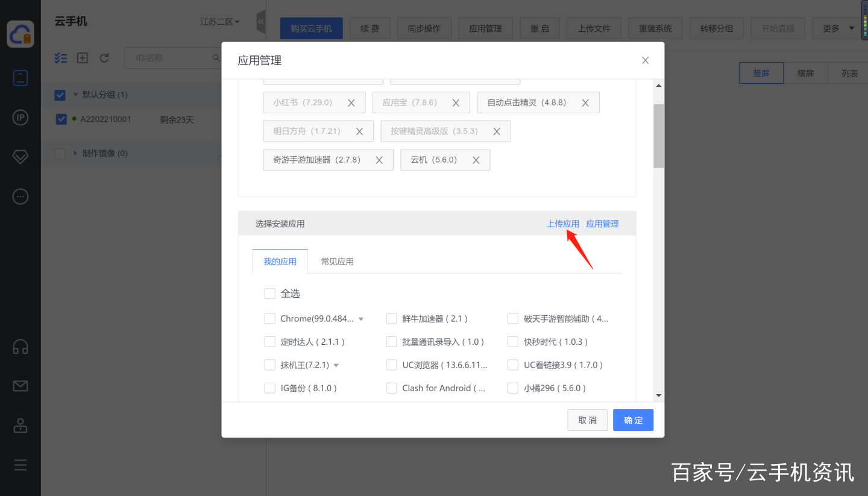Remove 云机 (5.6.0) from list

tap(476, 160)
